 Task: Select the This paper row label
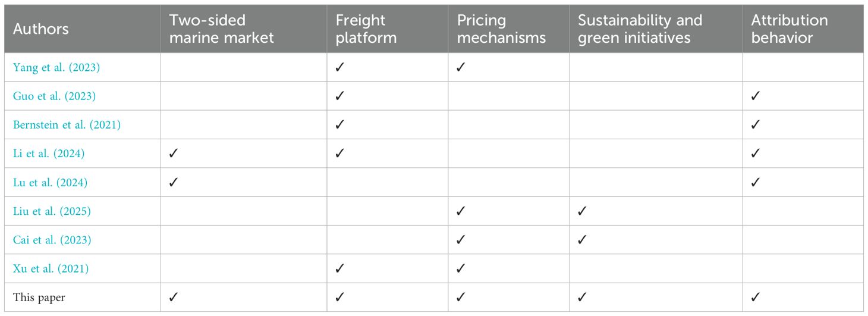[39, 298]
